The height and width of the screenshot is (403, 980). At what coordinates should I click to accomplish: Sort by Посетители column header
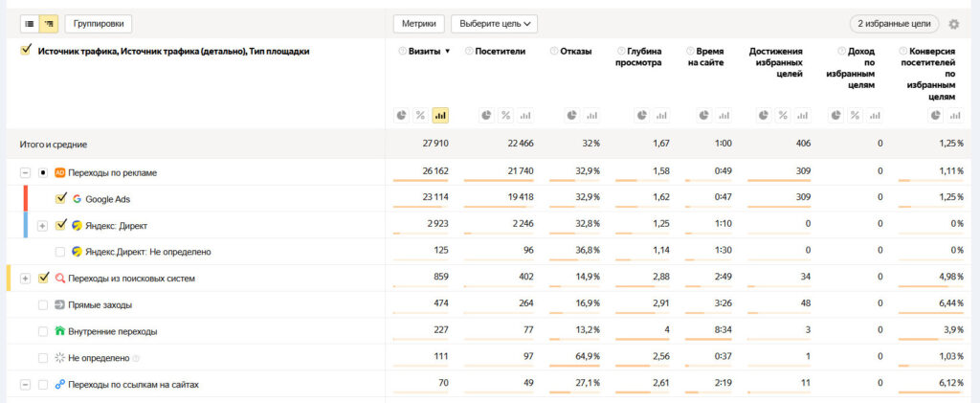500,52
